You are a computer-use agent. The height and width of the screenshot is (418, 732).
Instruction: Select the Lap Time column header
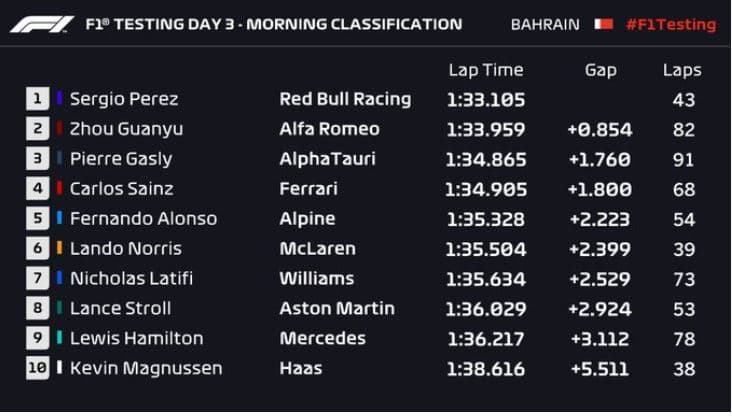click(484, 70)
